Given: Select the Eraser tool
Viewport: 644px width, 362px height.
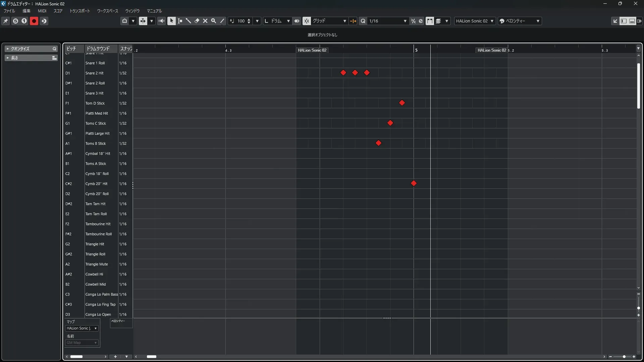Looking at the screenshot, I should tap(197, 21).
